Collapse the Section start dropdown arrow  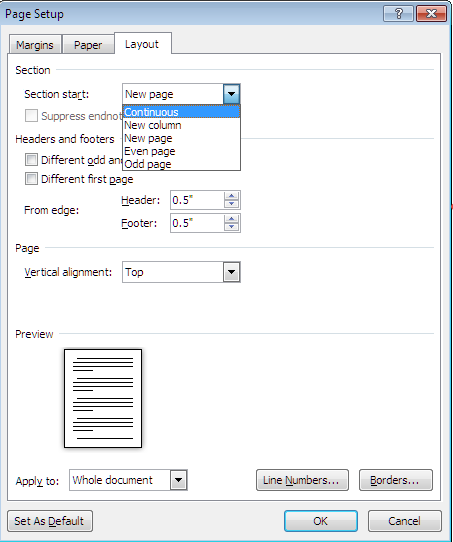click(231, 94)
